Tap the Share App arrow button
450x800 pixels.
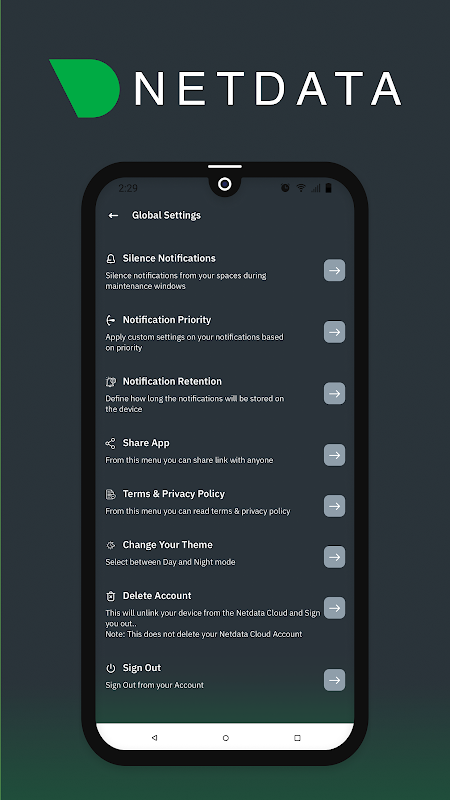point(335,455)
